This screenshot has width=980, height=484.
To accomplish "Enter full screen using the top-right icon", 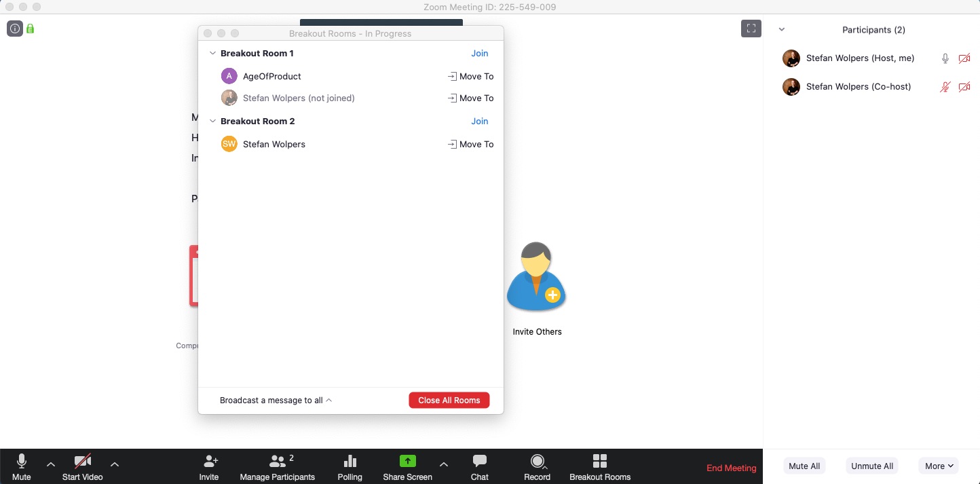I will click(751, 29).
